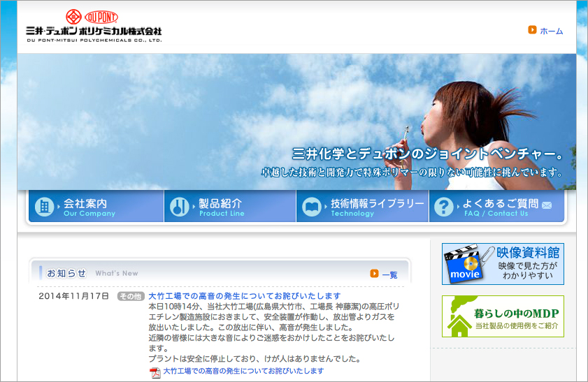This screenshot has width=588, height=382.
Task: Open the PDF link beside the PDF icon
Action: [x=243, y=372]
